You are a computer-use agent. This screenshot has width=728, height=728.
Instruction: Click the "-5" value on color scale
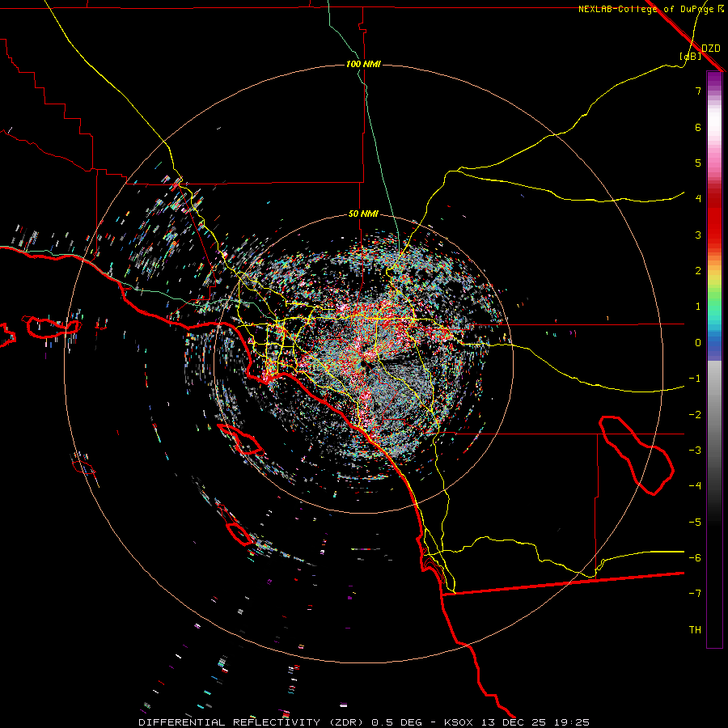695,523
